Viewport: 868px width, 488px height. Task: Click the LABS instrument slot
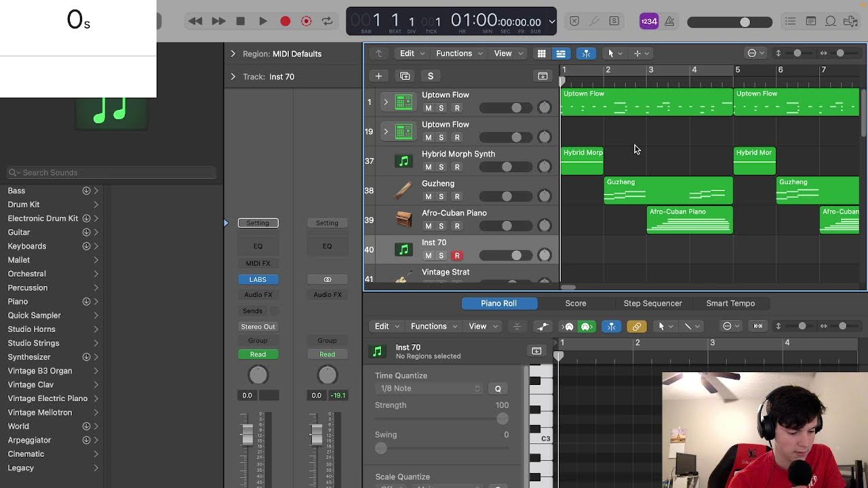pos(258,279)
